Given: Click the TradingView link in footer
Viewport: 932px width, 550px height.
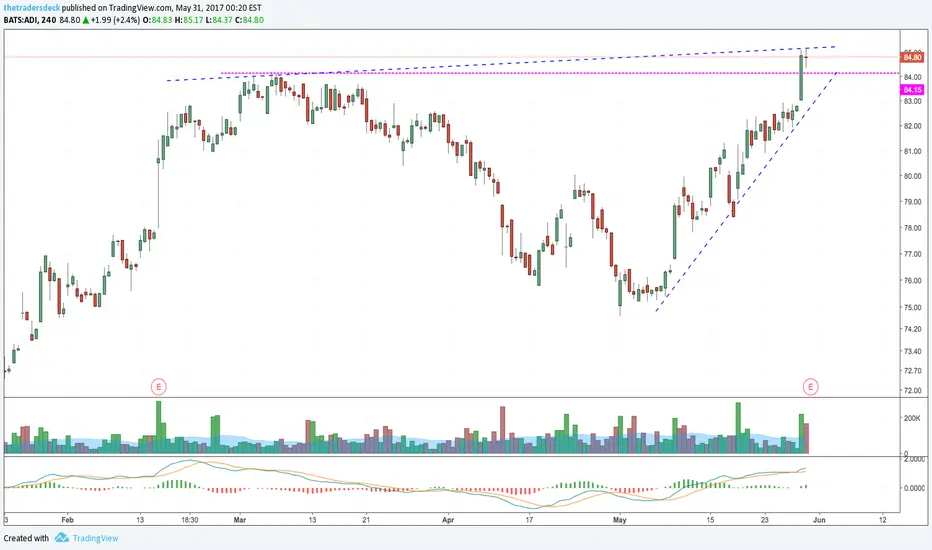Looking at the screenshot, I should [95, 538].
